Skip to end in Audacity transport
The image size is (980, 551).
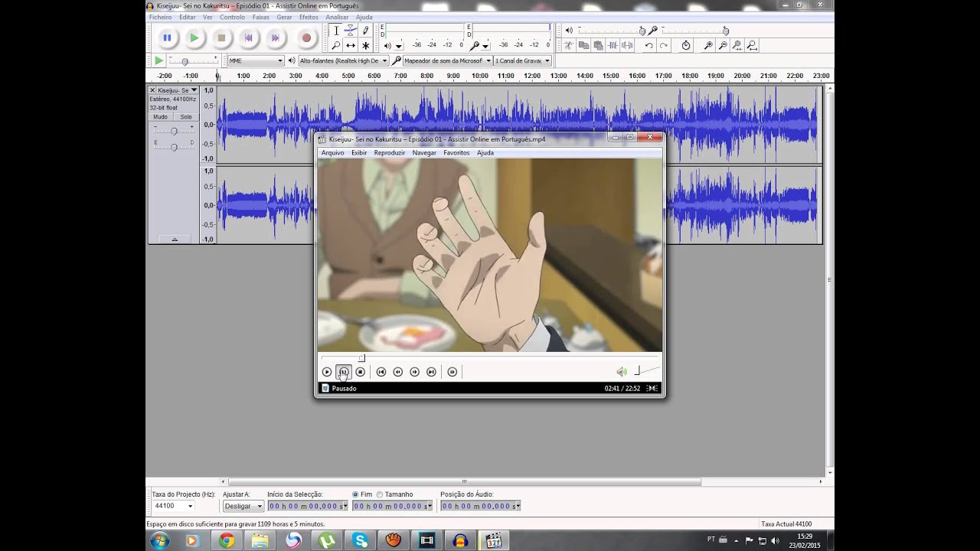coord(275,37)
